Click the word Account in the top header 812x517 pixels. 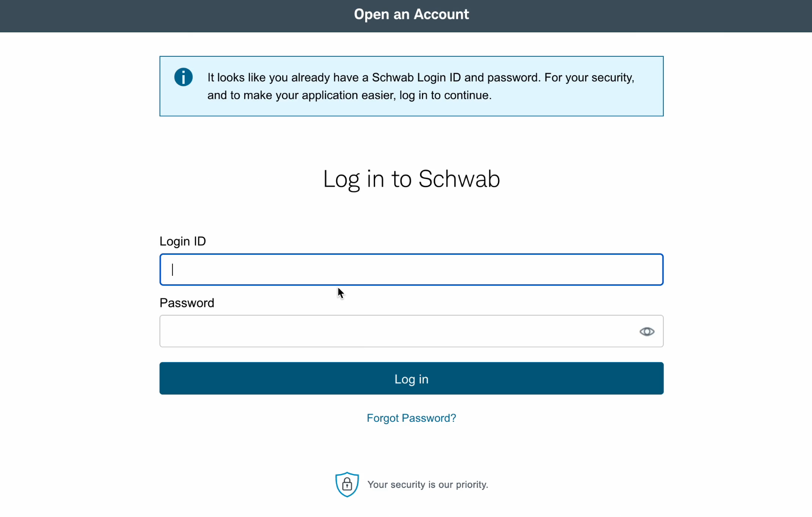(x=441, y=15)
